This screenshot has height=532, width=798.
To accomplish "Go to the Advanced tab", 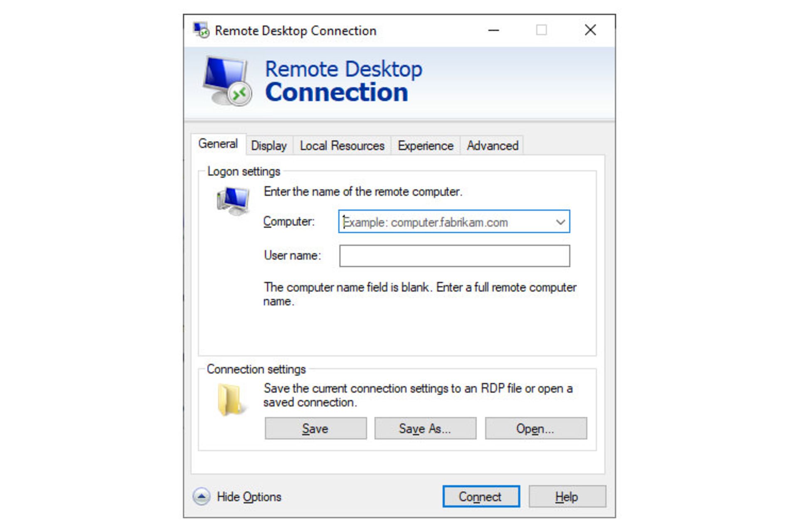I will [492, 146].
